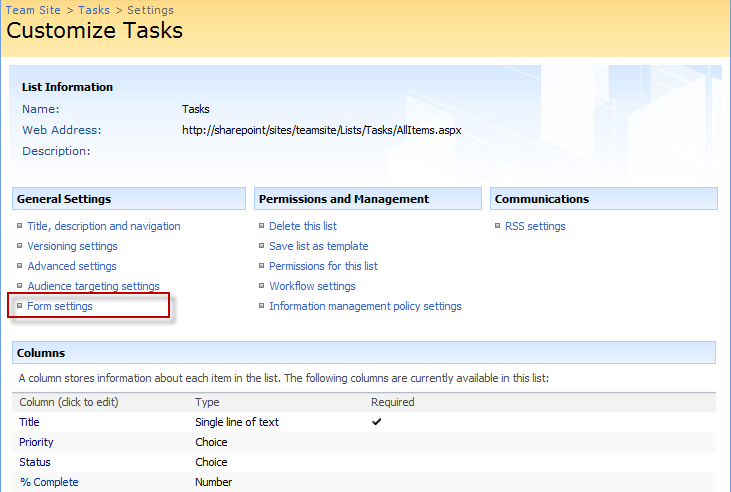
Task: Edit the Status column
Action: pyautogui.click(x=34, y=462)
